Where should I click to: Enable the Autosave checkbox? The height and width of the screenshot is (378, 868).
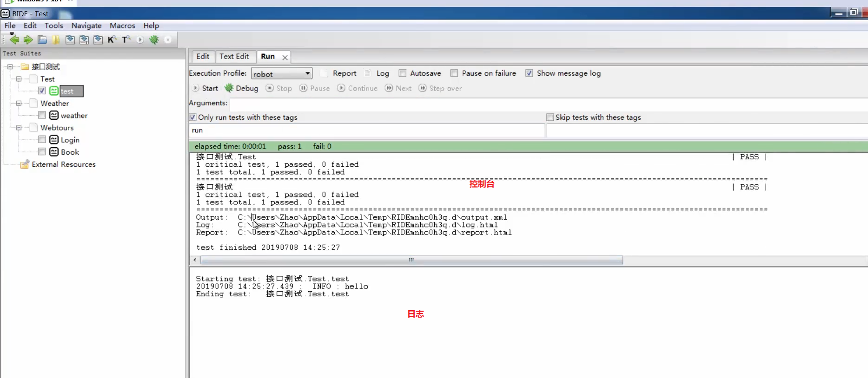403,73
